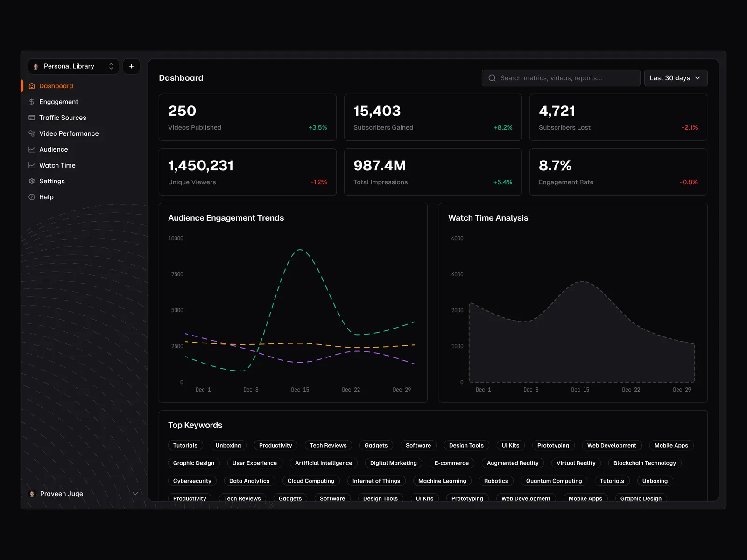The width and height of the screenshot is (747, 560).
Task: Click the Dashboard home icon in sidebar
Action: pos(32,86)
